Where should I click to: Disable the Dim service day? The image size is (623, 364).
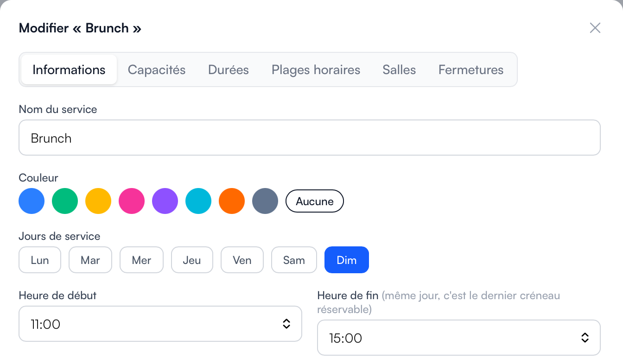click(x=347, y=260)
